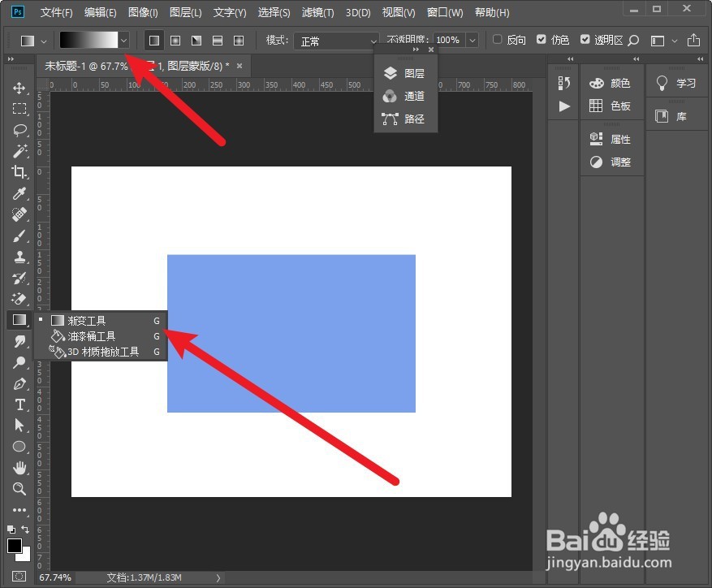Select the Smudge tool

pyautogui.click(x=19, y=341)
